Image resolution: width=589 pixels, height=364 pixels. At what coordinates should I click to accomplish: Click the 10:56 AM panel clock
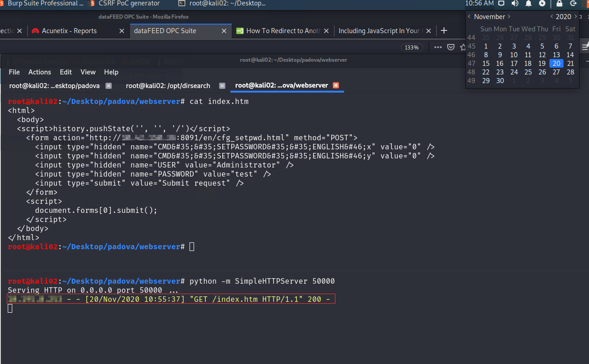click(x=479, y=3)
